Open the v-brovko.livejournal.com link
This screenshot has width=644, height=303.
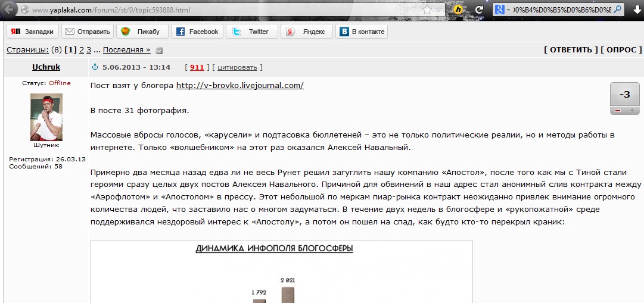239,85
